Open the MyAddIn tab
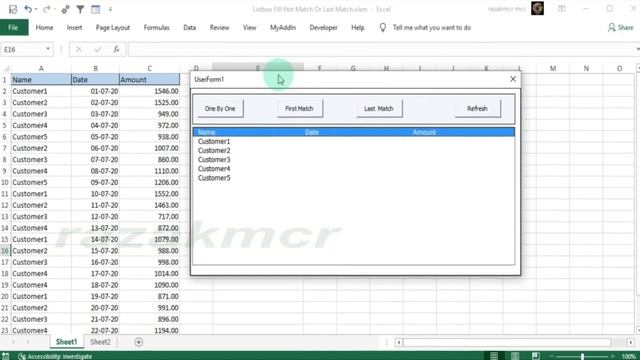 [x=282, y=27]
